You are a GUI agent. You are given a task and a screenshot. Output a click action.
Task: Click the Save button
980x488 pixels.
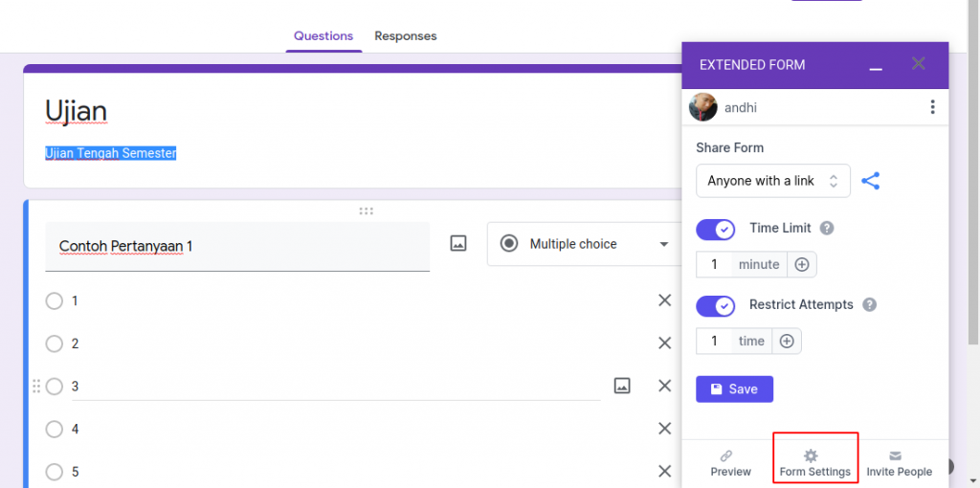click(734, 389)
